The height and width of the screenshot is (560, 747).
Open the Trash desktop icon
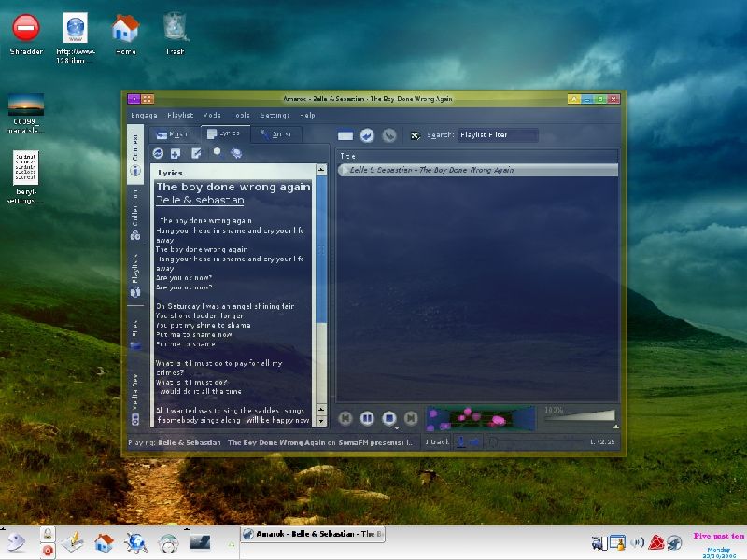pyautogui.click(x=175, y=35)
